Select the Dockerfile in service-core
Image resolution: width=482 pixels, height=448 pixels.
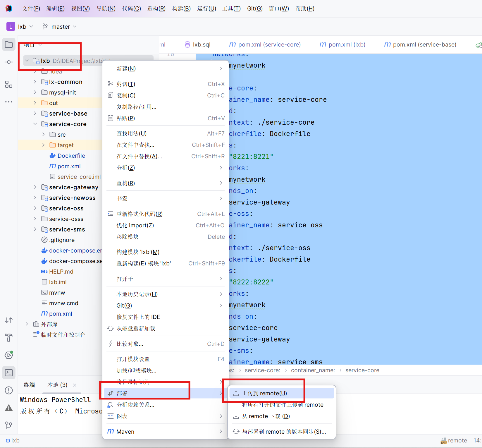click(x=71, y=156)
